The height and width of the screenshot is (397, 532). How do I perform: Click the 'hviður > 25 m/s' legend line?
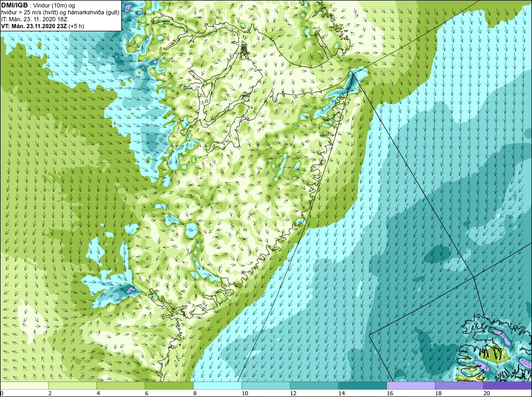pyautogui.click(x=60, y=13)
